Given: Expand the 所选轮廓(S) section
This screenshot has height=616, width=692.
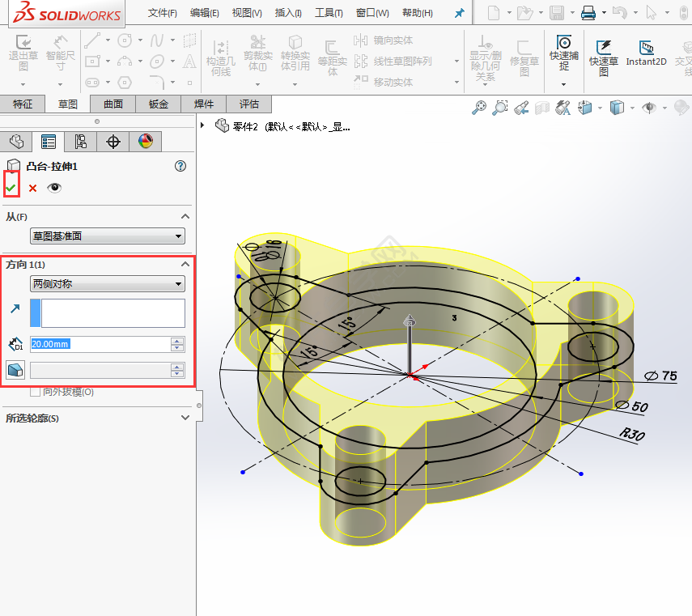Looking at the screenshot, I should pos(185,418).
